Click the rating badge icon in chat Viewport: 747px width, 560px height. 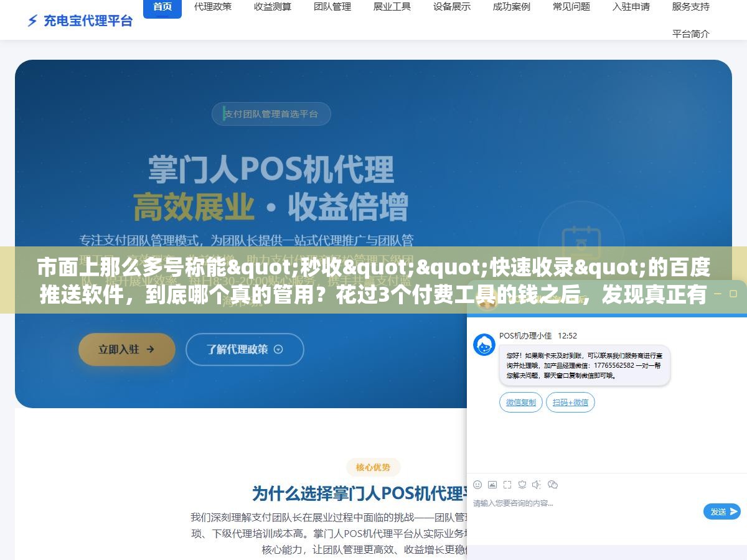click(x=522, y=484)
